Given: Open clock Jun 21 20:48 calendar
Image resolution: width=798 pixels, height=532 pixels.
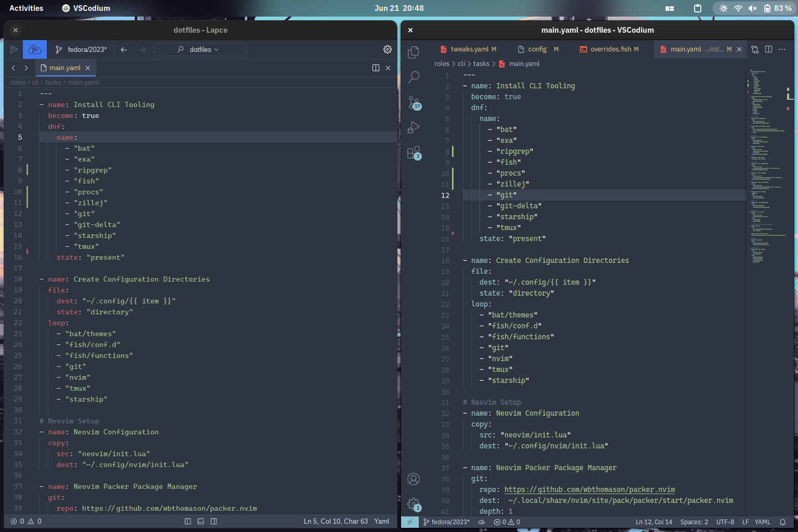Looking at the screenshot, I should click(399, 8).
